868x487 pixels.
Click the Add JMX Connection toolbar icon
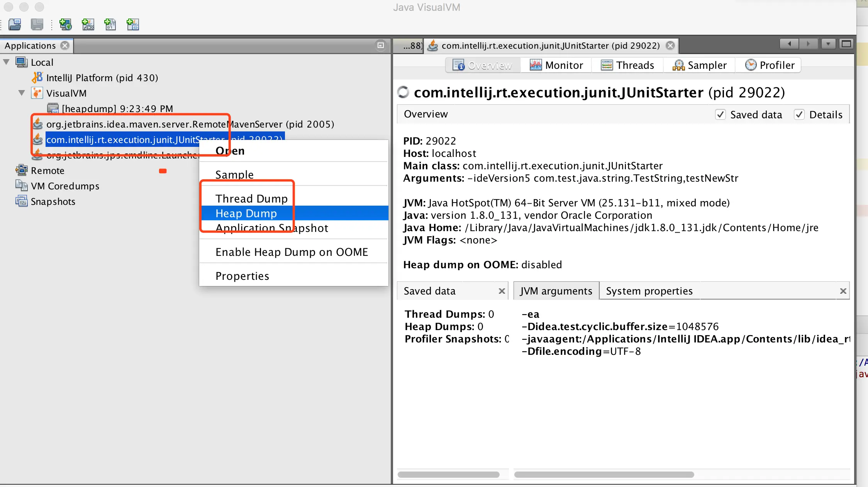88,25
